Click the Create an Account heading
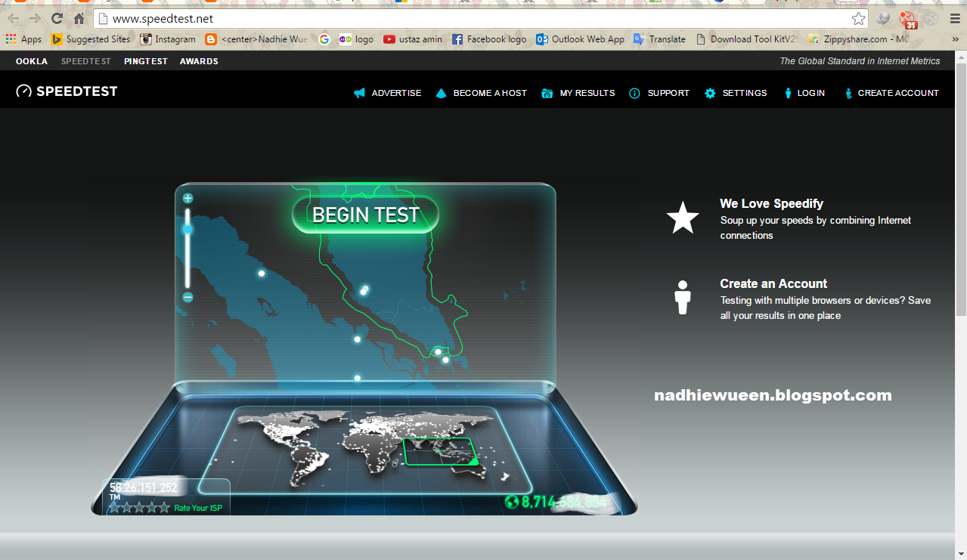The height and width of the screenshot is (560, 967). pyautogui.click(x=773, y=283)
